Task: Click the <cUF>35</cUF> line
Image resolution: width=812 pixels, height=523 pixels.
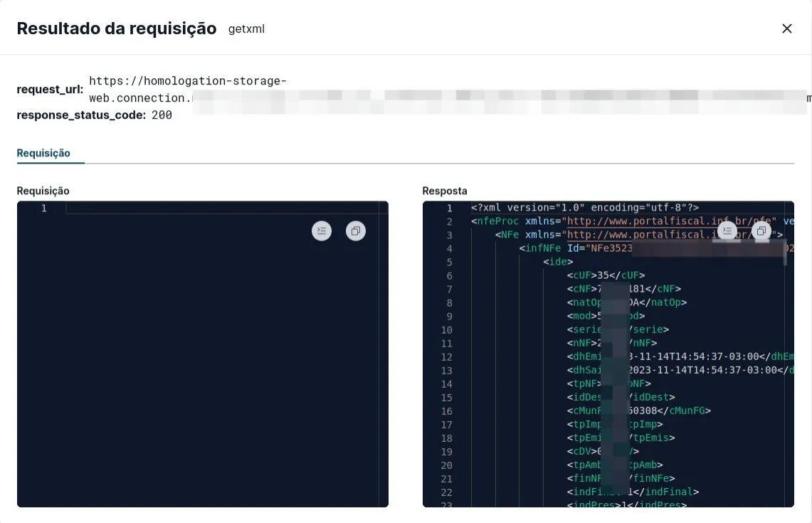Action: click(x=606, y=275)
